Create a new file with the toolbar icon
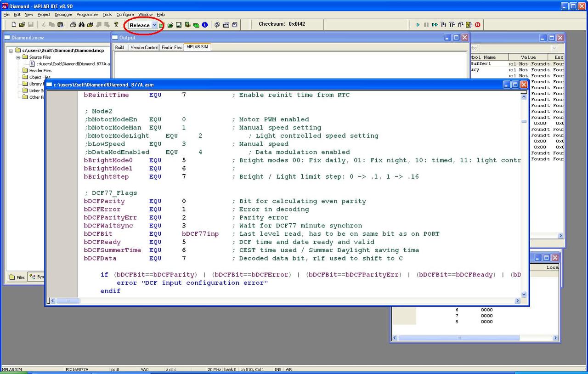 [x=14, y=25]
